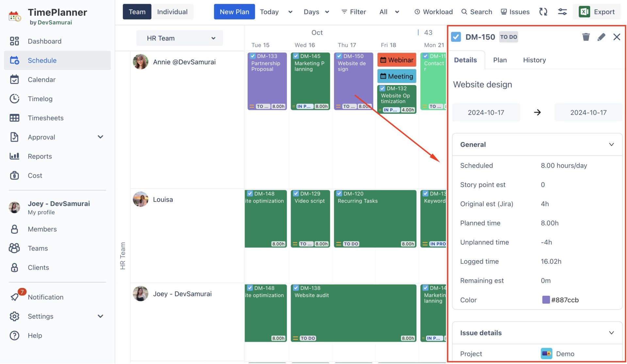Open Timelog clock icon
Viewport: 627px width, 364px height.
pyautogui.click(x=14, y=99)
